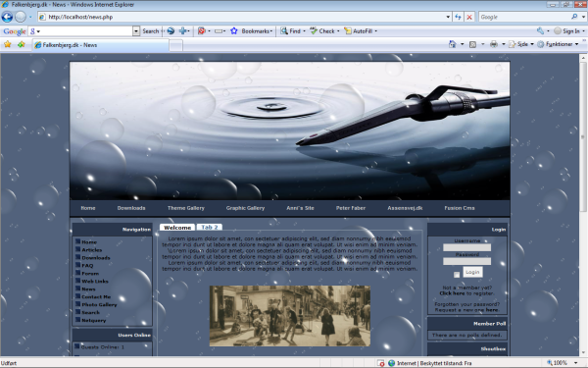Click the red Stop loading icon
The width and height of the screenshot is (588, 368).
coord(469,17)
